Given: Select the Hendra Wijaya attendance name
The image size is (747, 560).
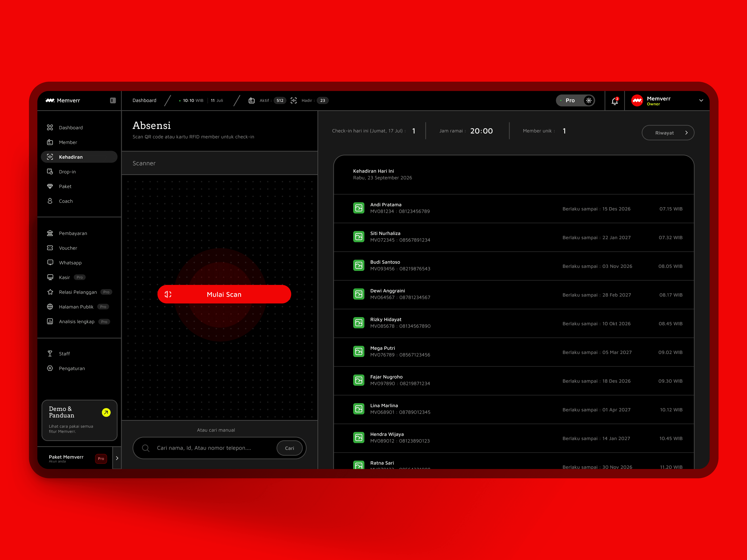Looking at the screenshot, I should click(387, 434).
